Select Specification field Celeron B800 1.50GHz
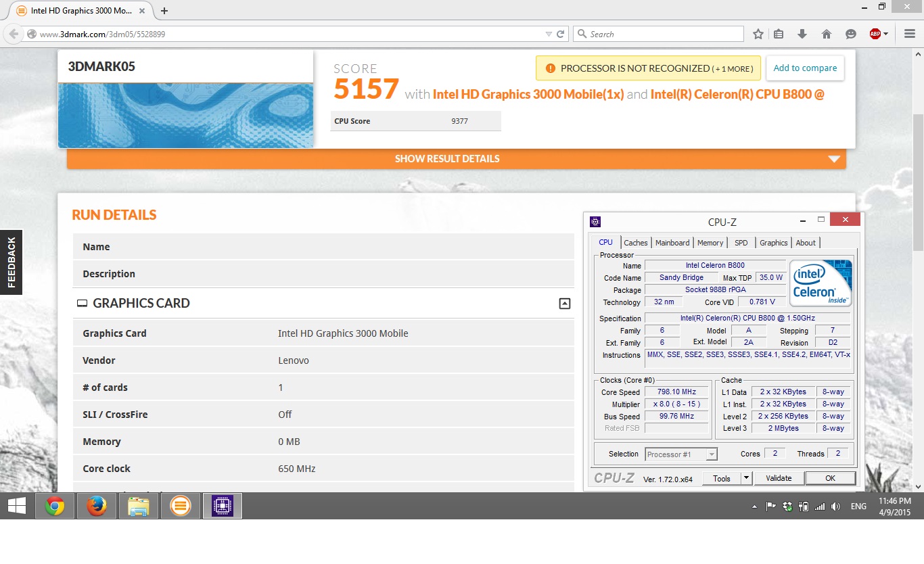Image resolution: width=924 pixels, height=564 pixels. [x=747, y=319]
